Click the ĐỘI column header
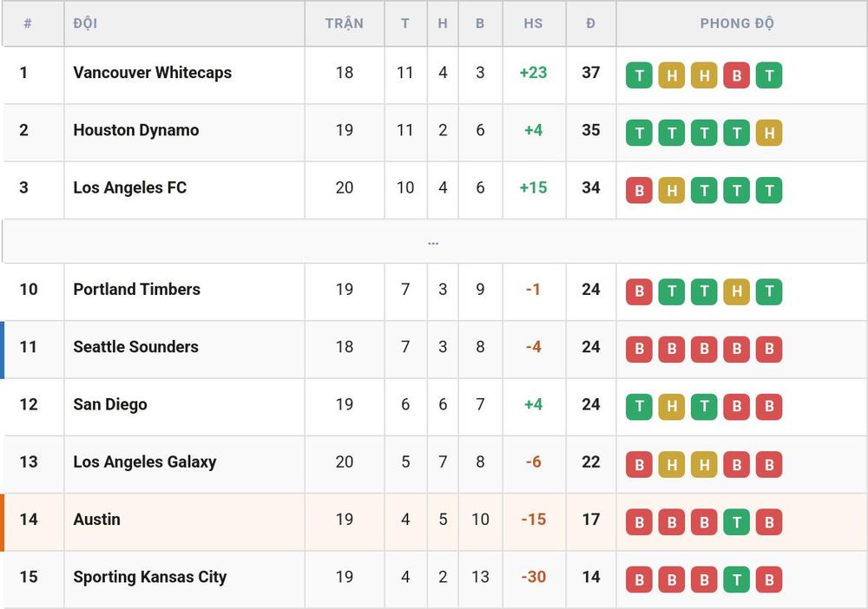This screenshot has width=868, height=609. (85, 23)
